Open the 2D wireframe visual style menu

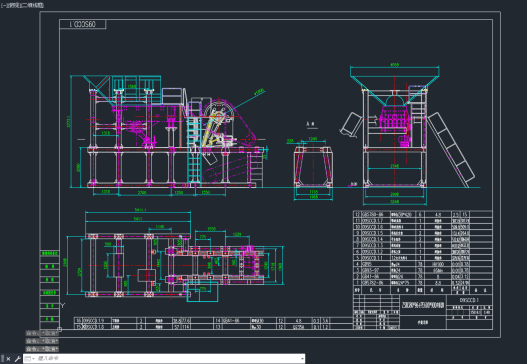pos(30,5)
